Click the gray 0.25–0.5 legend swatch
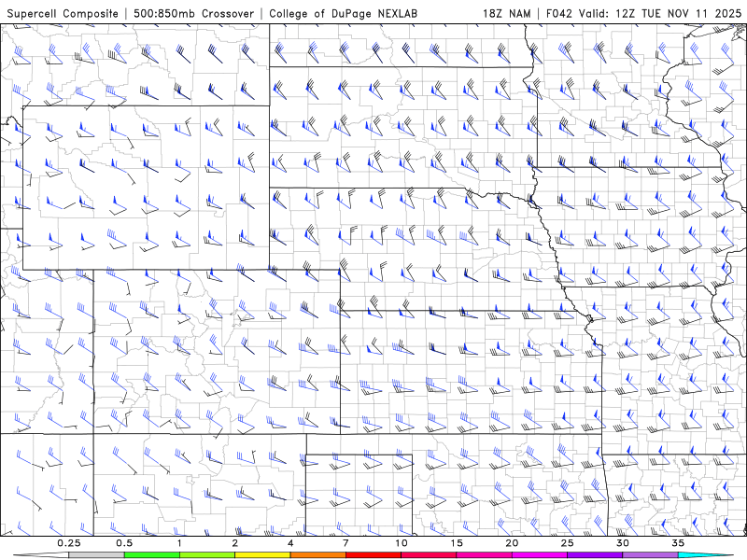The height and width of the screenshot is (560, 747). pos(96,555)
